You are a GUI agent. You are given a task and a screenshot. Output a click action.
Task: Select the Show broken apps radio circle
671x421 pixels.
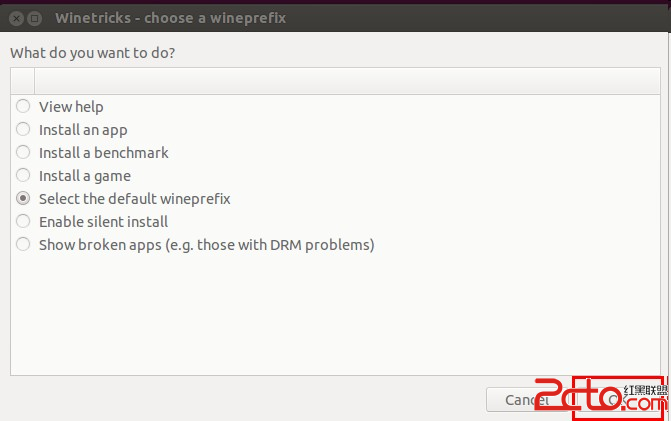click(x=23, y=244)
